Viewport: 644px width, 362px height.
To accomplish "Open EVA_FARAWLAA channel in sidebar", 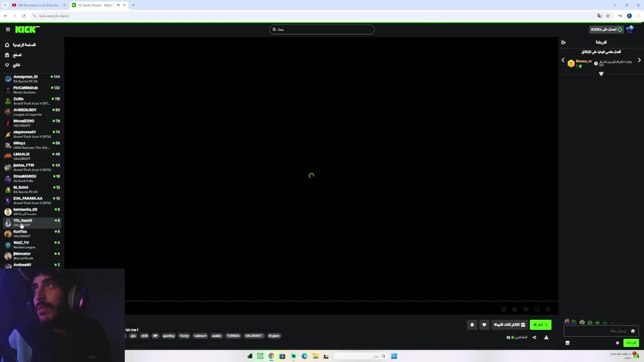I will coord(32,201).
